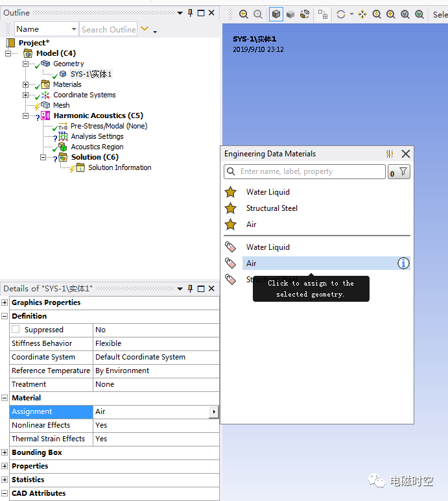Screen dimensions: 448x501
Task: Collapse the Definition section
Action: pyautogui.click(x=5, y=316)
